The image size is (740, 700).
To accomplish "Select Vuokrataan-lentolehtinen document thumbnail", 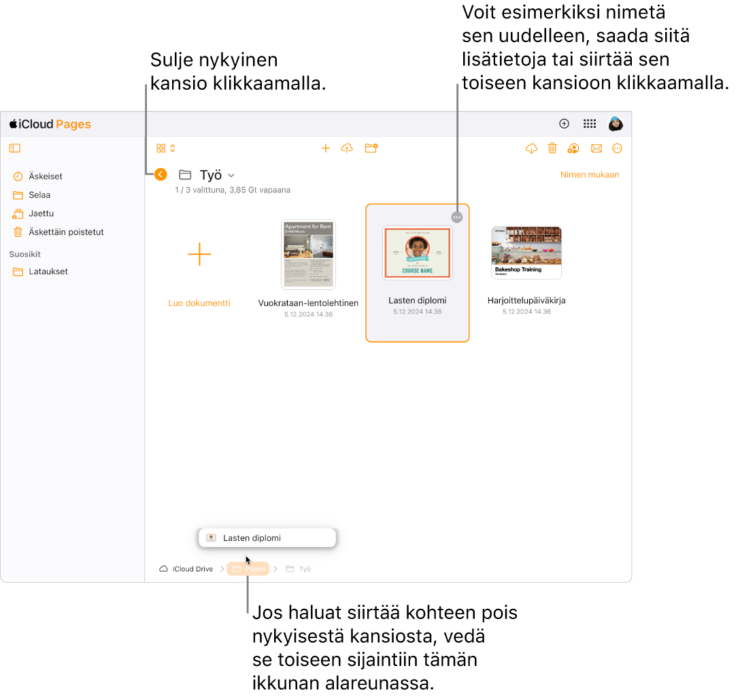I will pyautogui.click(x=308, y=254).
